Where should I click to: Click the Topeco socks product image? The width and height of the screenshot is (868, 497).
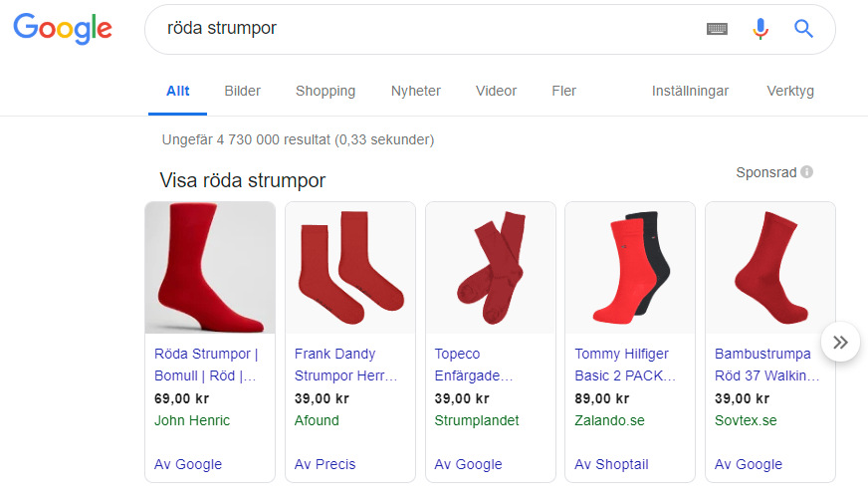point(491,268)
